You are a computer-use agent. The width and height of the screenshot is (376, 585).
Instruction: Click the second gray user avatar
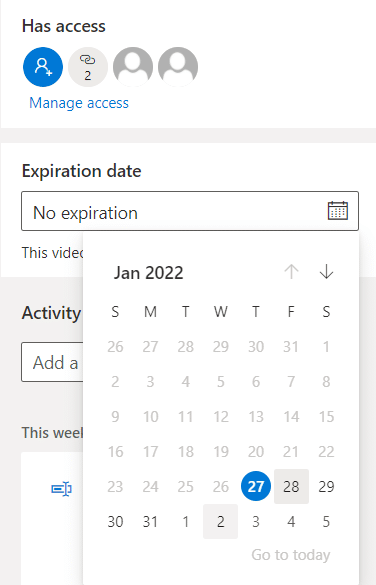point(178,67)
